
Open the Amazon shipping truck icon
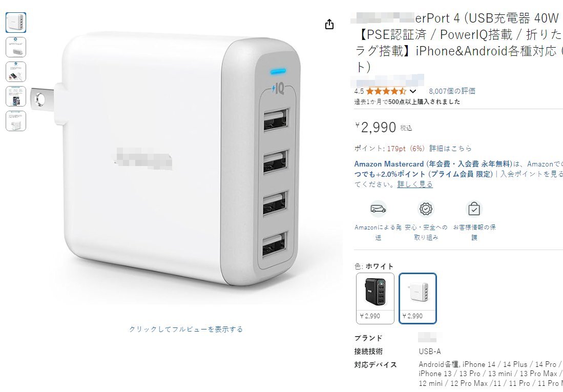[378, 209]
